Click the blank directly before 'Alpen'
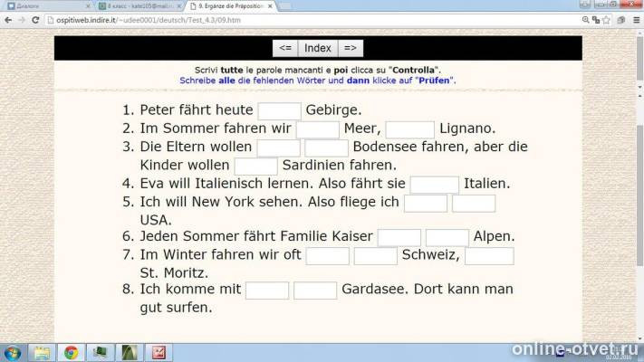This screenshot has width=644, height=362. (447, 238)
